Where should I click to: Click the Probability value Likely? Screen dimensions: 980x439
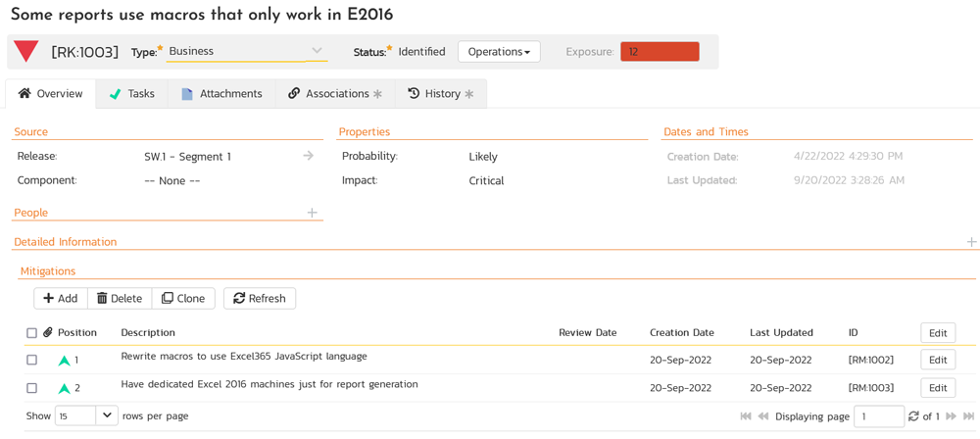(483, 157)
